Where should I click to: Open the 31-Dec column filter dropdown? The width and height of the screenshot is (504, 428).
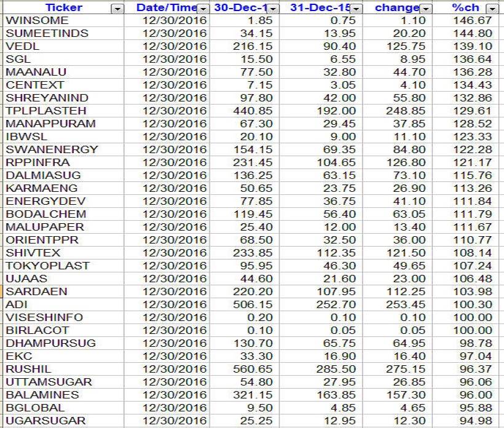[356, 9]
